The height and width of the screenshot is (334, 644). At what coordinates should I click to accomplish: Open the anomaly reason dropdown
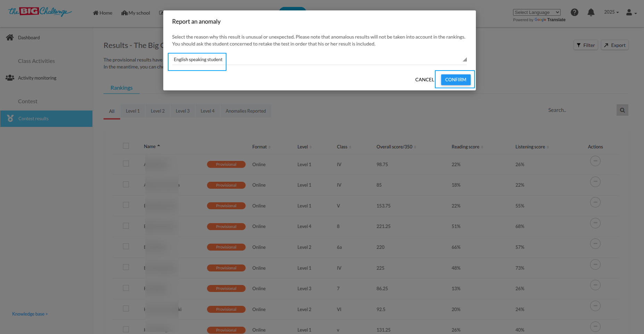click(x=319, y=60)
